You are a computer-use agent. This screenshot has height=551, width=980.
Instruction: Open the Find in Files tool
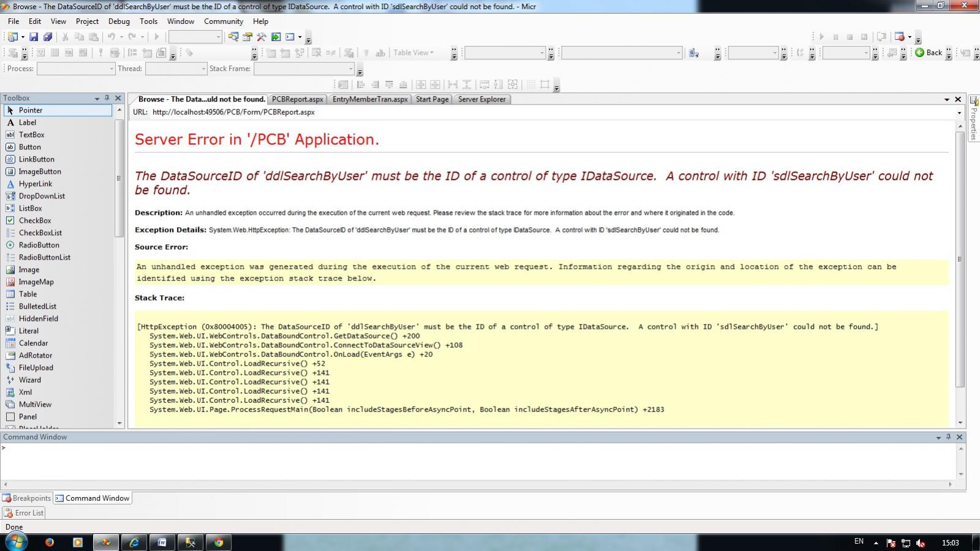click(x=233, y=37)
